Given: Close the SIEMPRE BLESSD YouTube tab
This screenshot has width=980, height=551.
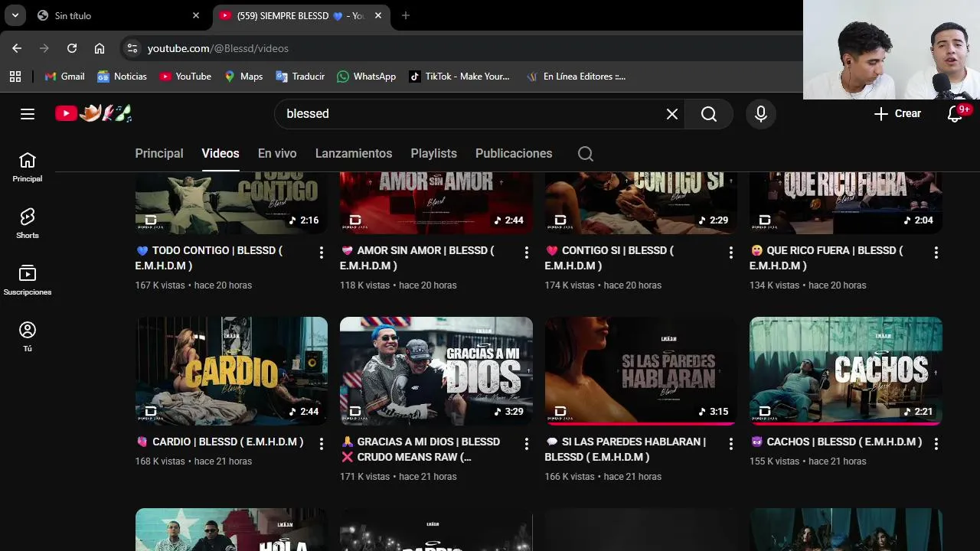Looking at the screenshot, I should 378,15.
